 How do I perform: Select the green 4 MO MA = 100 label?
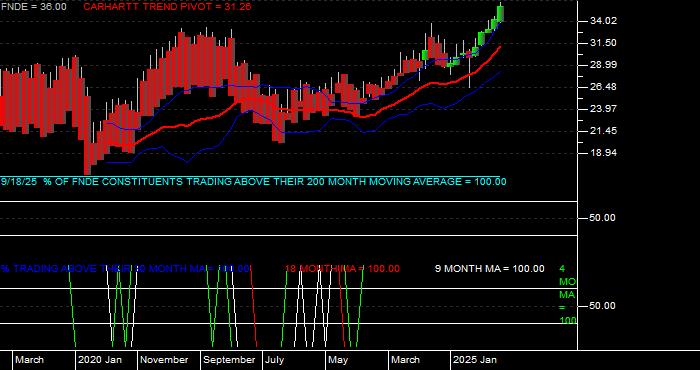(x=567, y=295)
